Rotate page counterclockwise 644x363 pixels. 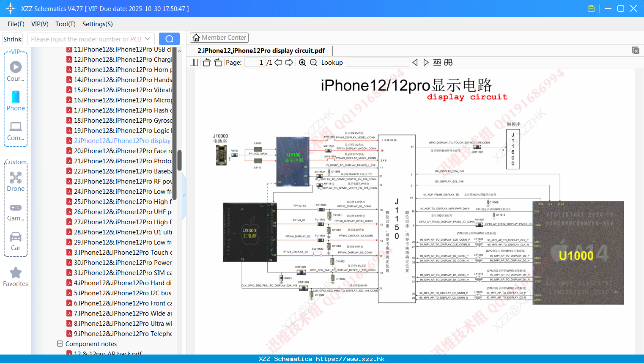(206, 63)
